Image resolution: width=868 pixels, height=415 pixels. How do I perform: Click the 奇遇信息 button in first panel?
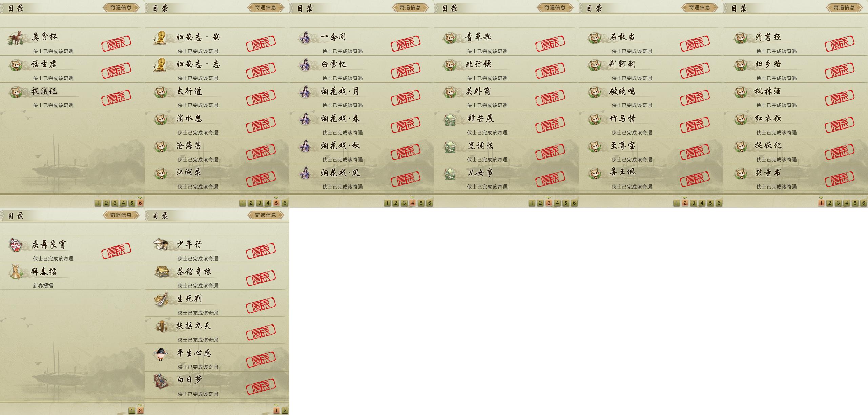click(121, 7)
